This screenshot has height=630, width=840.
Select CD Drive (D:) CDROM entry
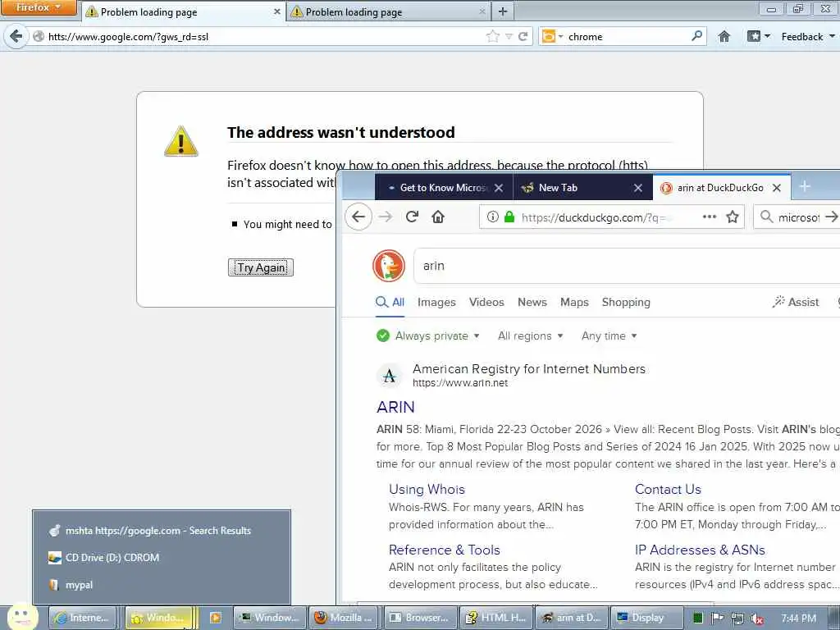pyautogui.click(x=162, y=557)
